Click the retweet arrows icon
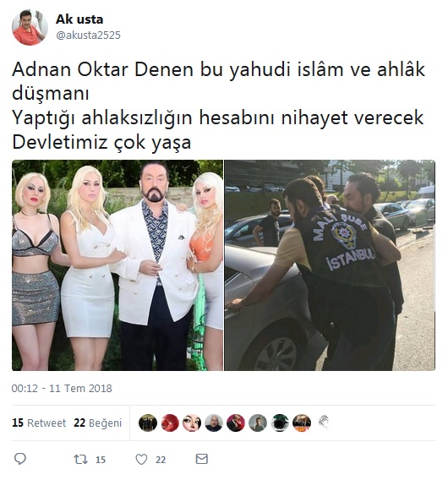The height and width of the screenshot is (480, 448). pos(80,459)
